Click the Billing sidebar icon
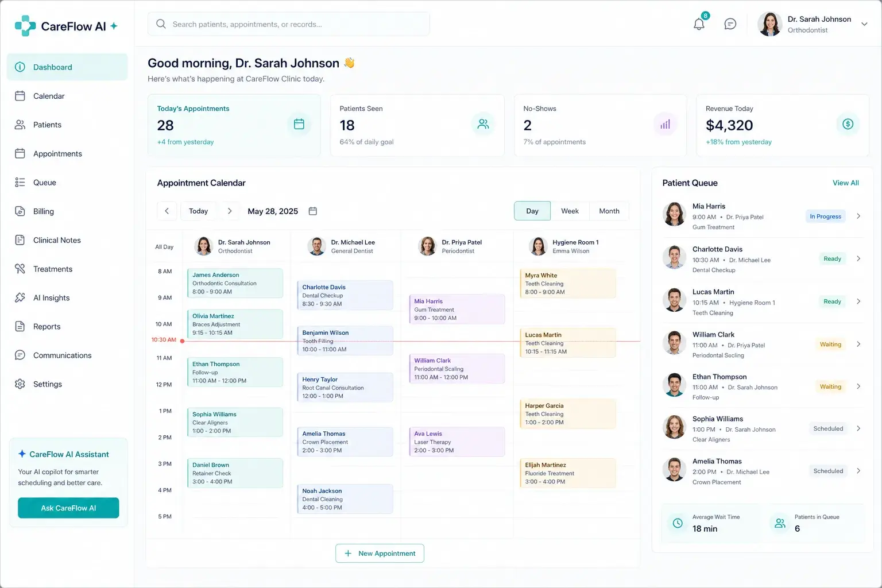882x588 pixels. point(20,211)
